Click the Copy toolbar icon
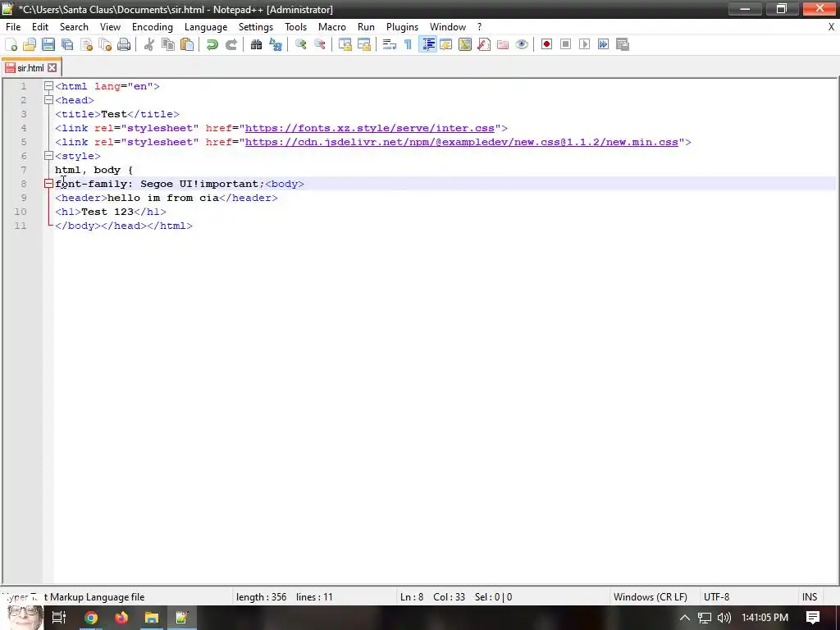 click(x=167, y=44)
